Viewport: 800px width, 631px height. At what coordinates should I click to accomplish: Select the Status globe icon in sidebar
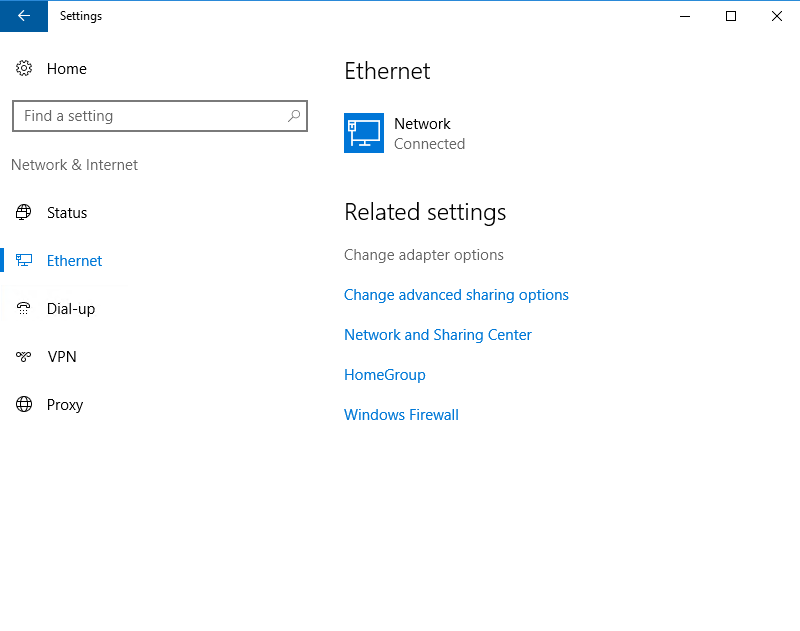coord(24,213)
